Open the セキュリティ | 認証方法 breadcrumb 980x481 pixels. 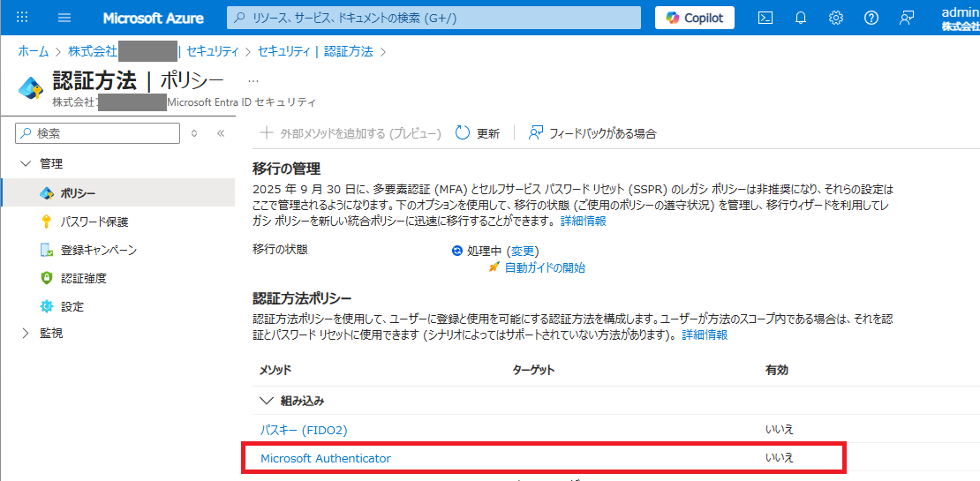315,52
